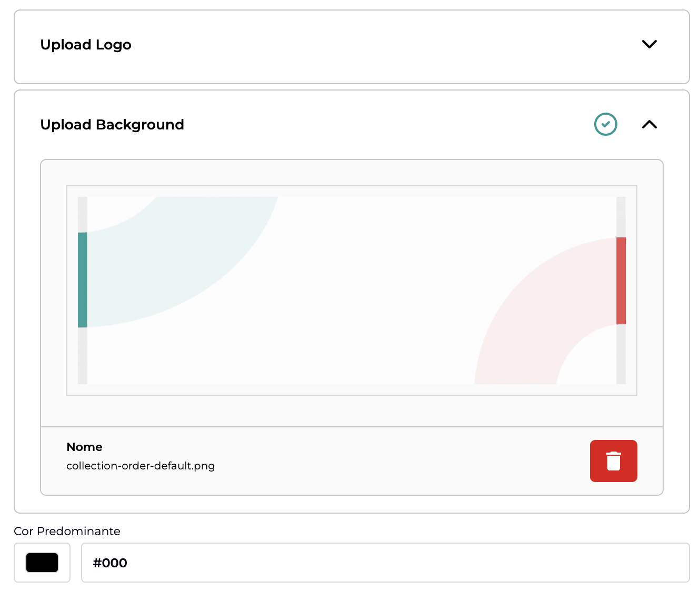The height and width of the screenshot is (601, 700).
Task: Open the black color picker swatch
Action: [x=42, y=563]
